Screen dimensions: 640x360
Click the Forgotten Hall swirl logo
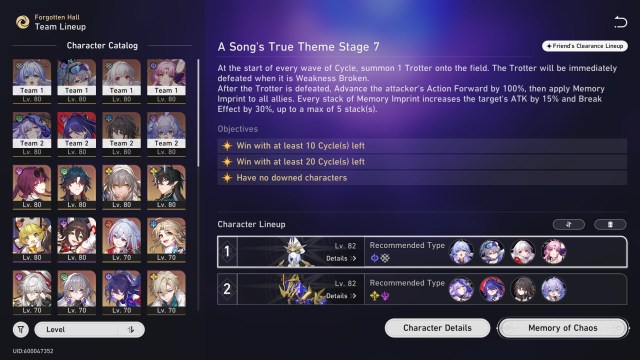click(22, 22)
